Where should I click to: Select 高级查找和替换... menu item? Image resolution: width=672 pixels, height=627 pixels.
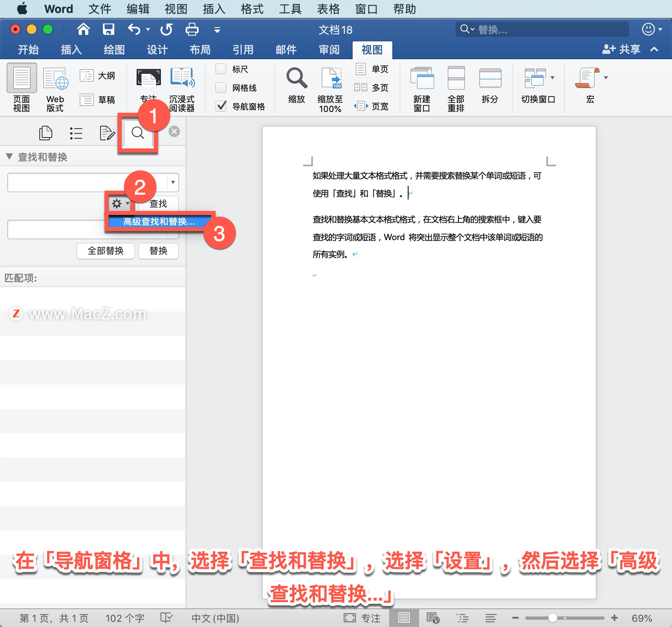[x=159, y=221]
